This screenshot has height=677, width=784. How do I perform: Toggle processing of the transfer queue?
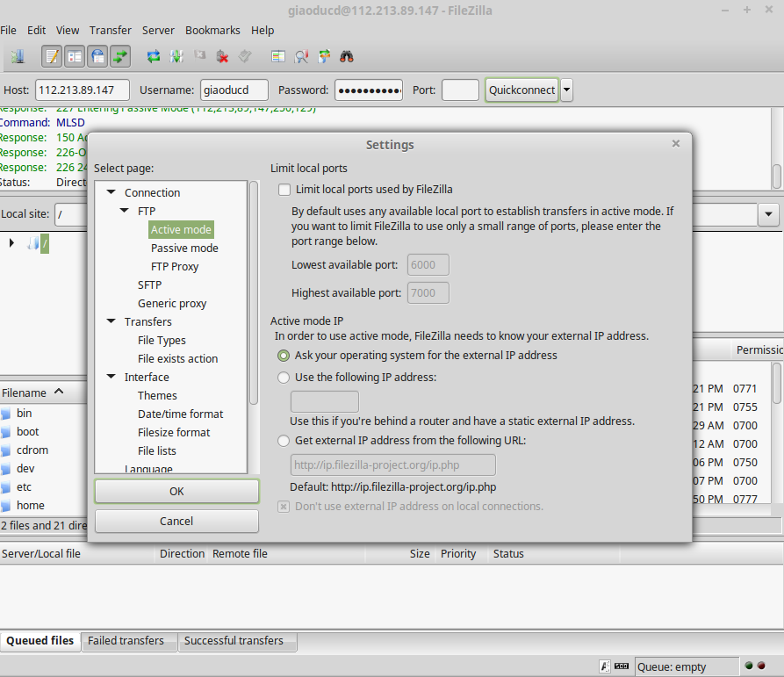point(176,56)
